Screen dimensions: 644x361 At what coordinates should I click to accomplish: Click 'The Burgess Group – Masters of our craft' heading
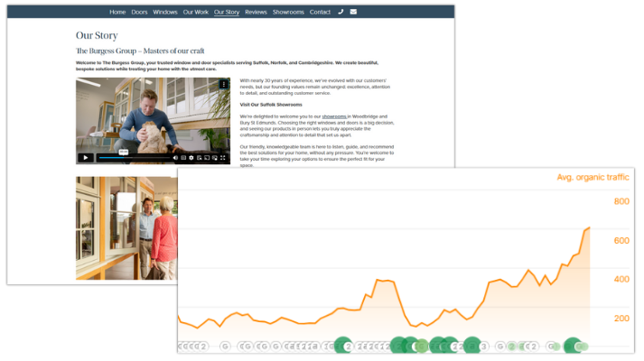(140, 51)
